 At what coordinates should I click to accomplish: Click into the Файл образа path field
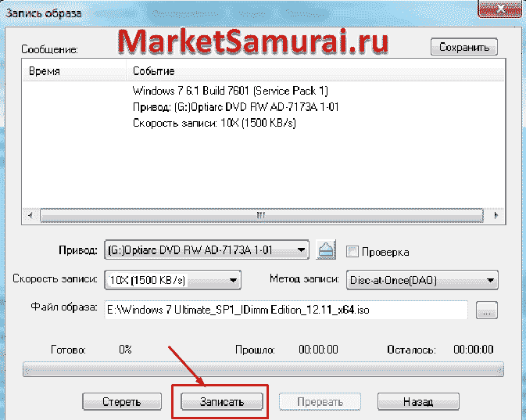coord(286,310)
